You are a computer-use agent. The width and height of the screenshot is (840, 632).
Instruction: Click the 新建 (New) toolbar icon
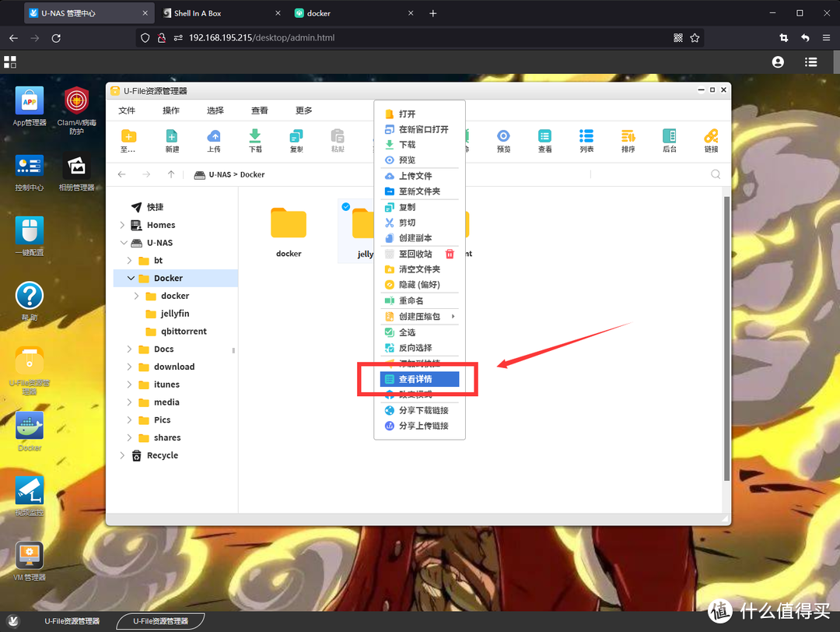(172, 140)
